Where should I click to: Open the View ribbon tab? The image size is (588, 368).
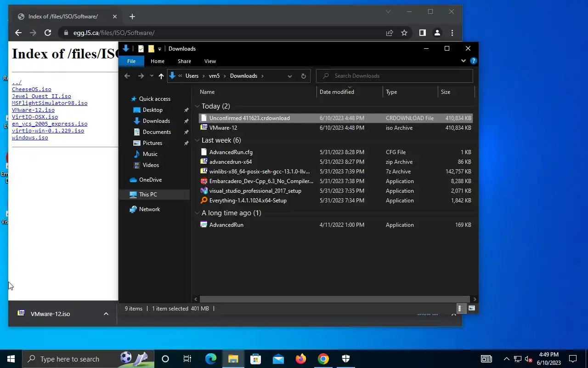coord(210,61)
